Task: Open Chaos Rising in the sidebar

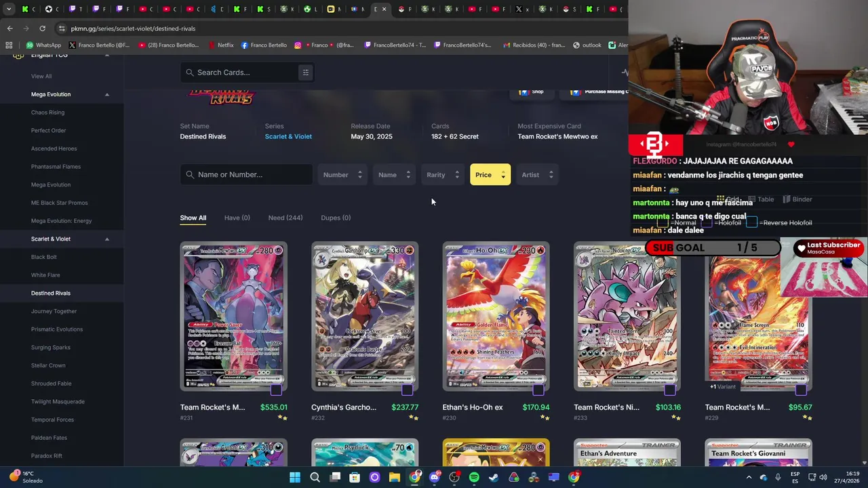Action: [47, 113]
